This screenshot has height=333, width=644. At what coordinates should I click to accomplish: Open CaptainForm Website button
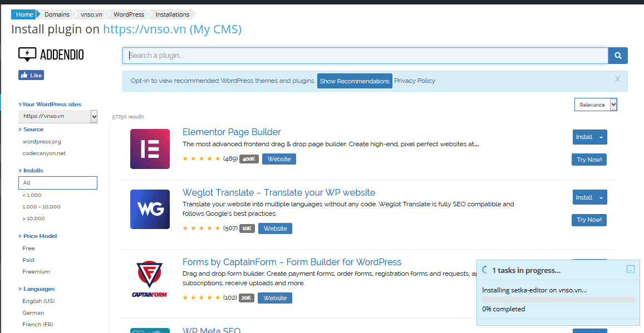coord(275,298)
